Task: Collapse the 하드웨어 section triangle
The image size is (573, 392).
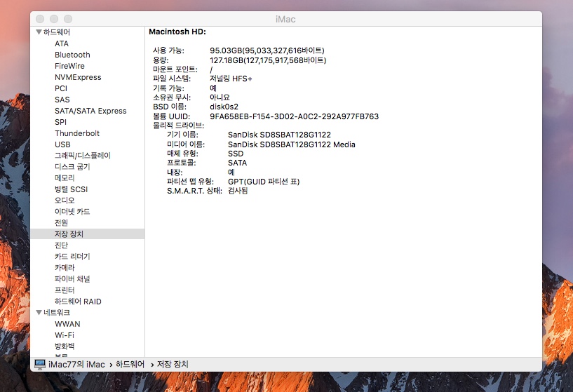Action: 39,32
